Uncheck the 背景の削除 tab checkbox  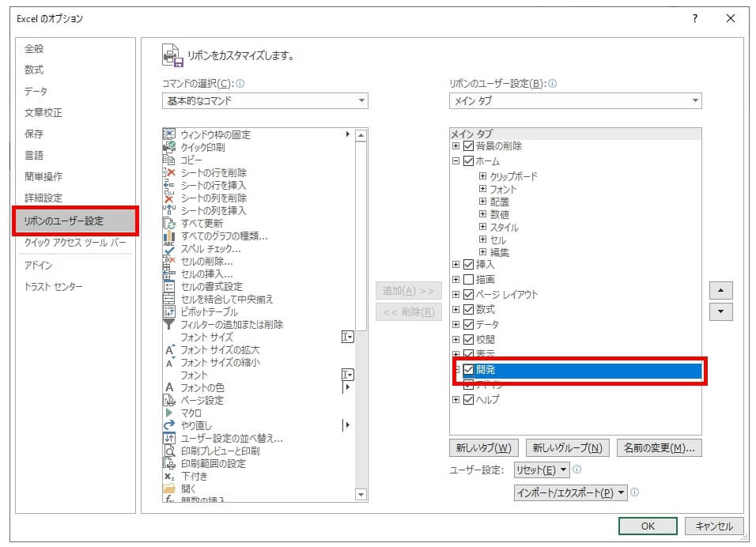click(468, 145)
